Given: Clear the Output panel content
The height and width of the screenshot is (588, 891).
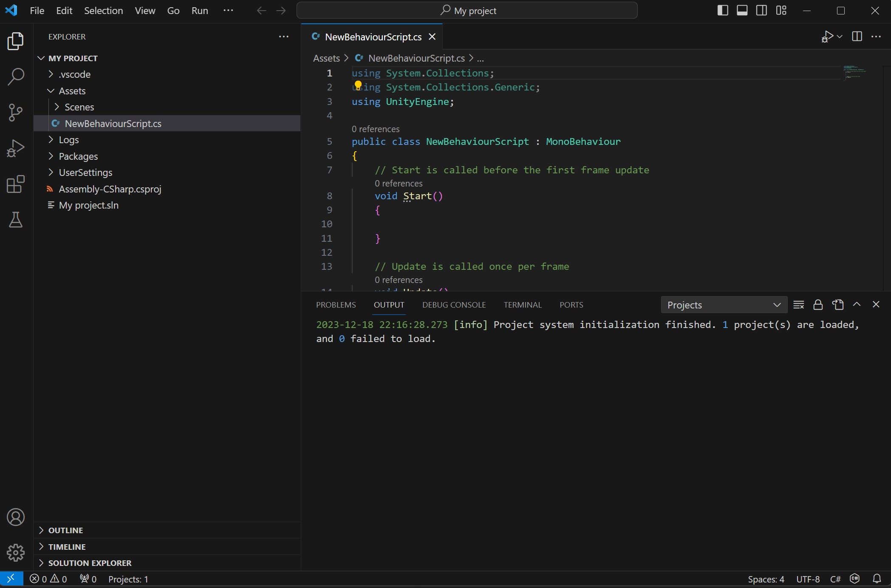Looking at the screenshot, I should [798, 305].
